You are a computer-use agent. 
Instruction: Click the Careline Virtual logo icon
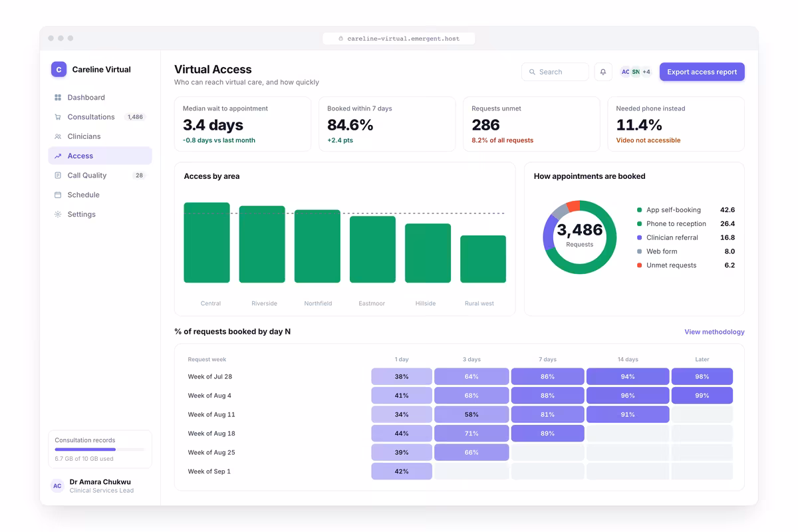[59, 69]
